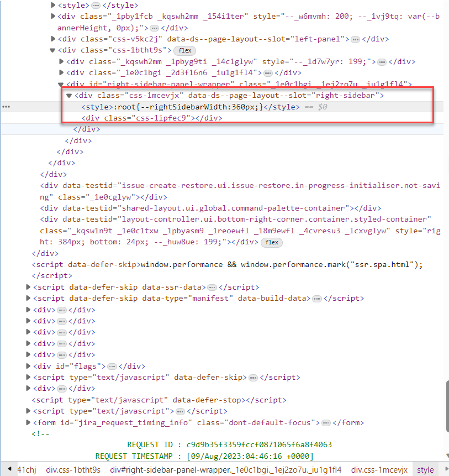Click the window.performance.mark script text
This screenshot has height=476, width=449.
coord(282,265)
